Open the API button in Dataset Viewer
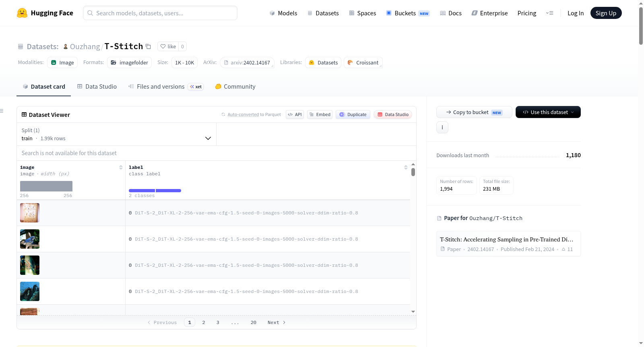 coord(295,114)
